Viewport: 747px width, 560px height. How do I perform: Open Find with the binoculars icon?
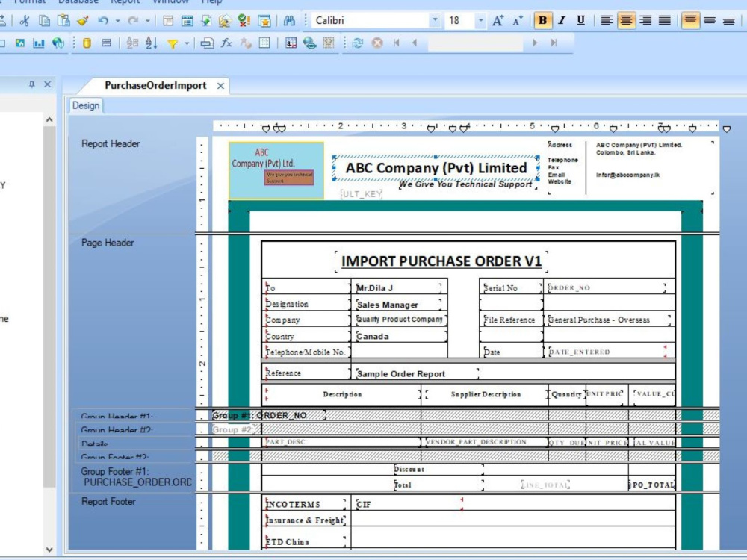[289, 20]
